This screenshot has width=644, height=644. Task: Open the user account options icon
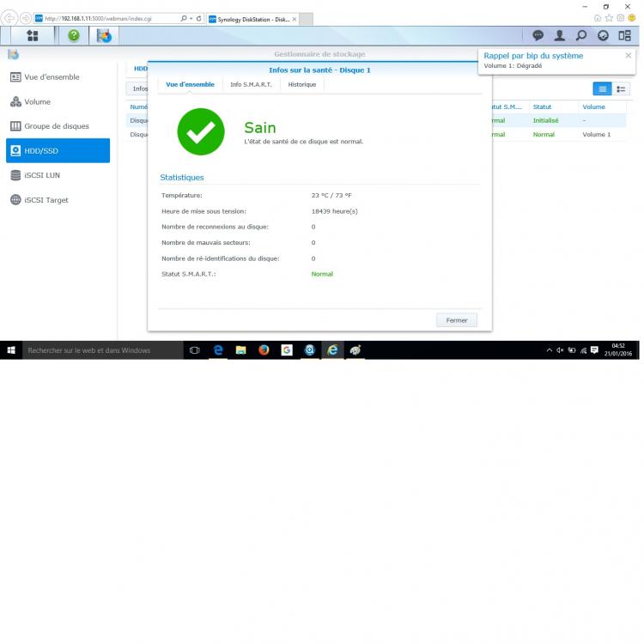[x=560, y=35]
